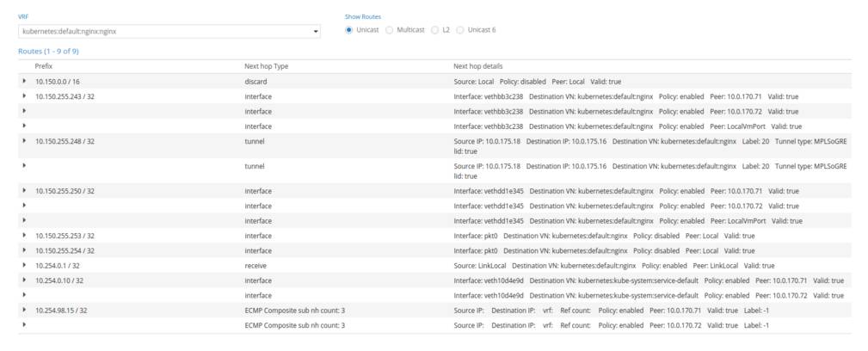Select the L2 radio button

[434, 30]
